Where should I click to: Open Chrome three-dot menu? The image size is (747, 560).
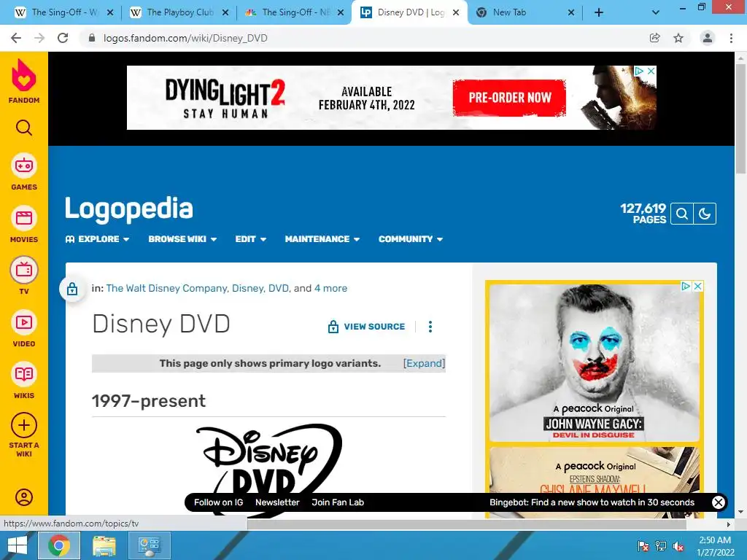(x=731, y=38)
